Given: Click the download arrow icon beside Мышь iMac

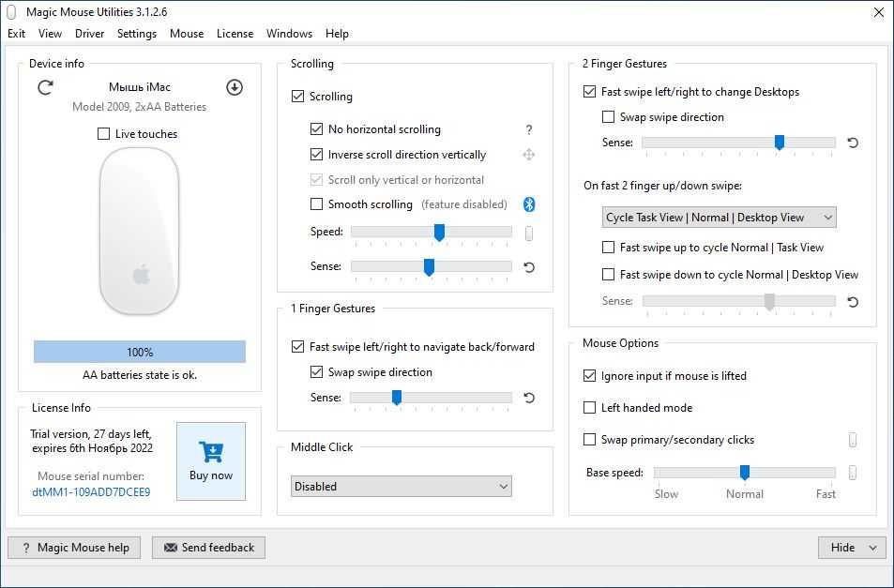Looking at the screenshot, I should point(235,87).
